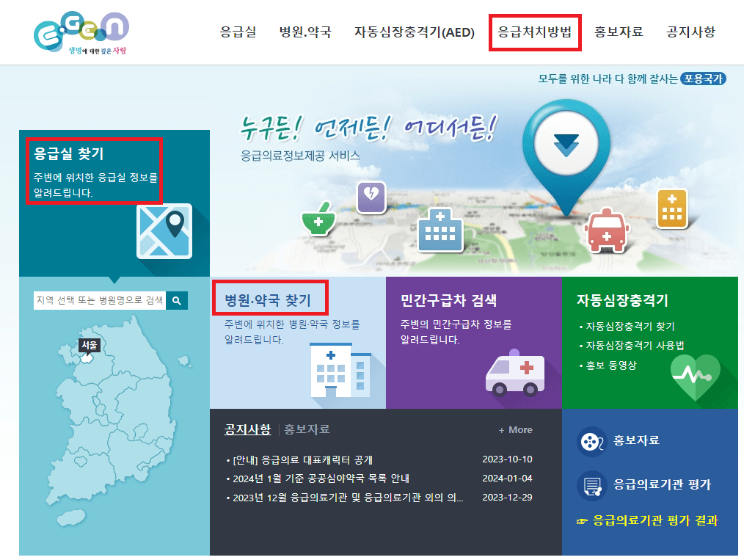Viewport: 744px width, 560px height.
Task: Select the pharmacy mortar icon on the banner
Action: (318, 219)
